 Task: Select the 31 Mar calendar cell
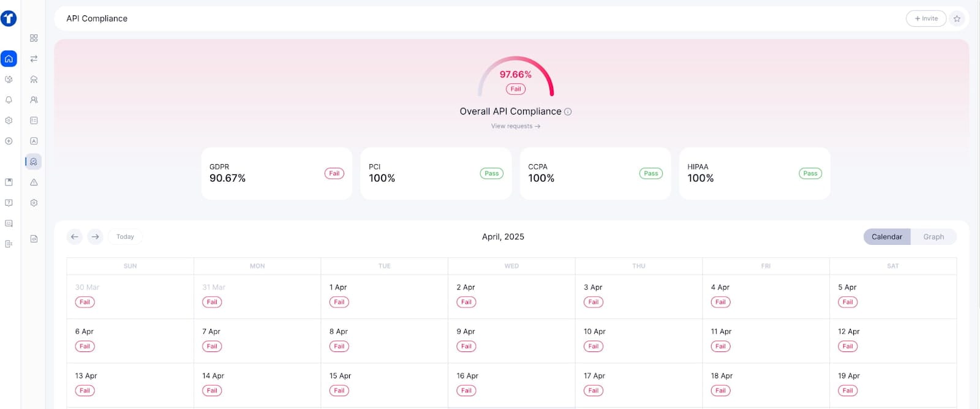(257, 296)
